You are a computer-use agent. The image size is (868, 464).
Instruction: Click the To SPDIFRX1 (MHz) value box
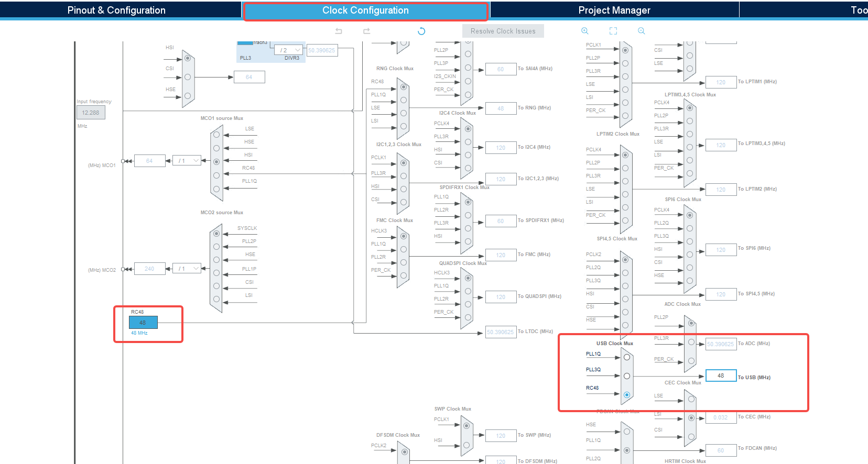pyautogui.click(x=501, y=221)
